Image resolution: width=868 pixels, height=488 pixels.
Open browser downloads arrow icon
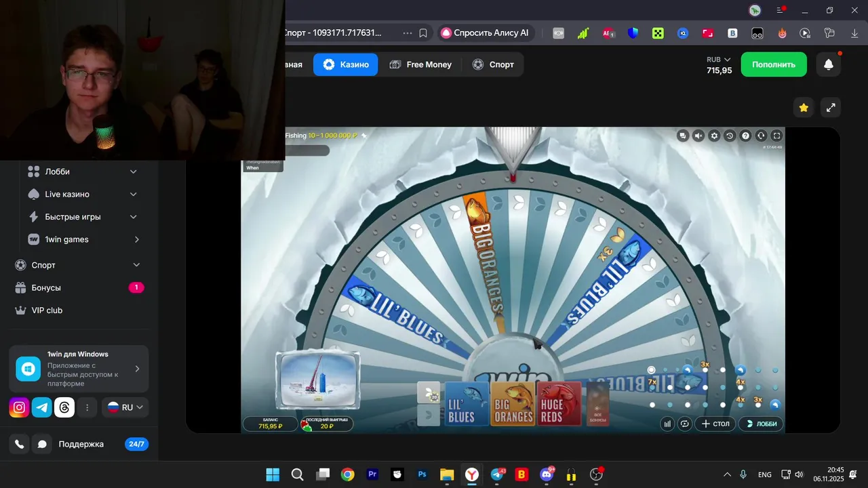854,33
